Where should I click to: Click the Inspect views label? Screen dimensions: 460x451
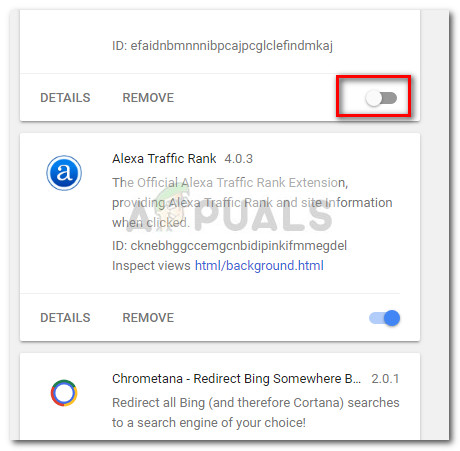click(x=151, y=266)
